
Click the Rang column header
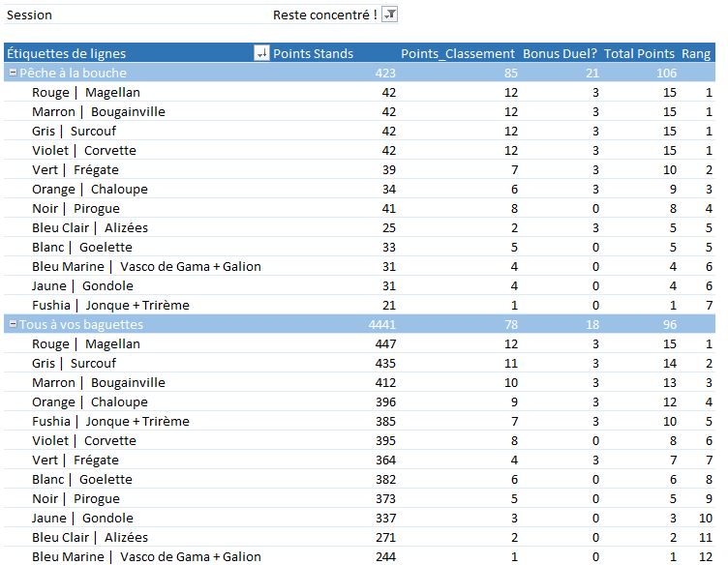click(x=696, y=53)
